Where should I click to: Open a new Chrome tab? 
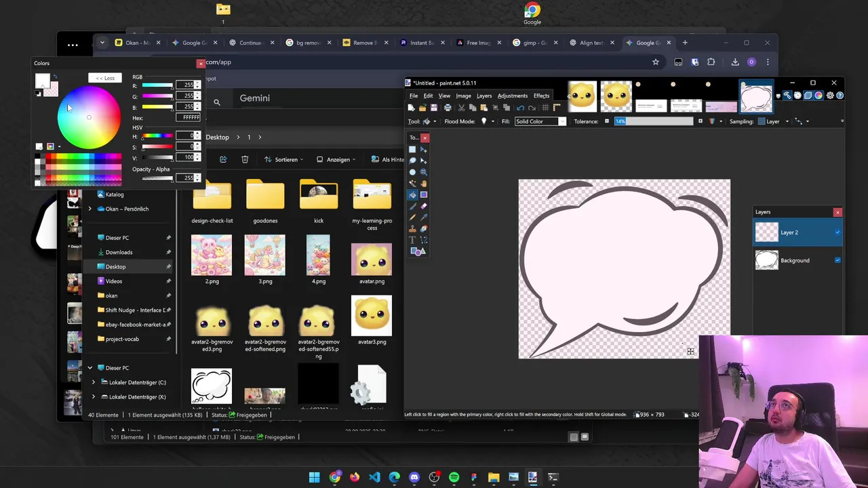point(685,43)
